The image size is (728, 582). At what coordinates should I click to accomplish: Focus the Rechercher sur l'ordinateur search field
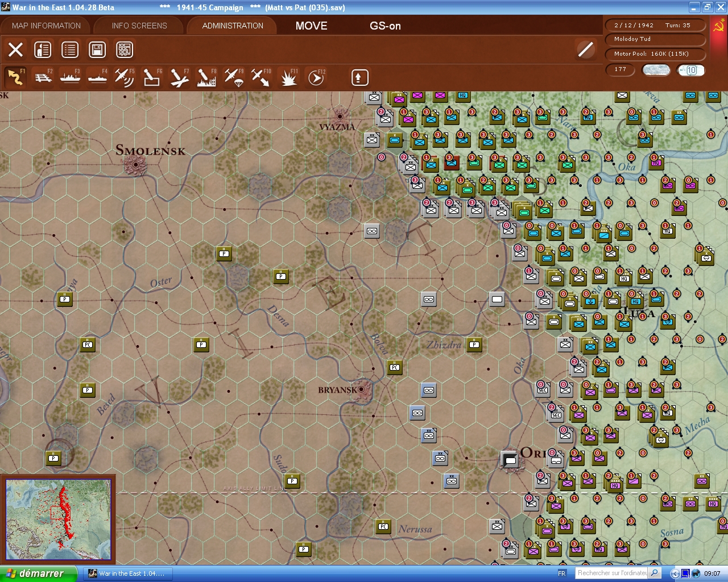tap(612, 573)
